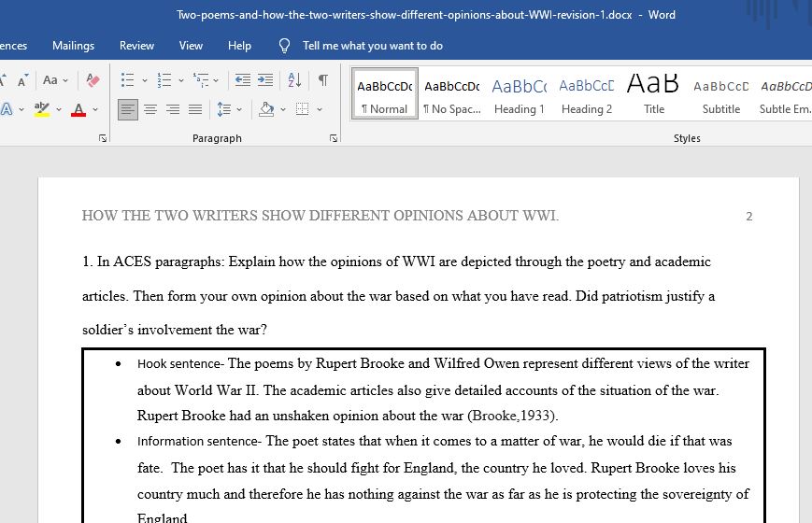Open the numbering library dropdown arrow

pyautogui.click(x=181, y=80)
